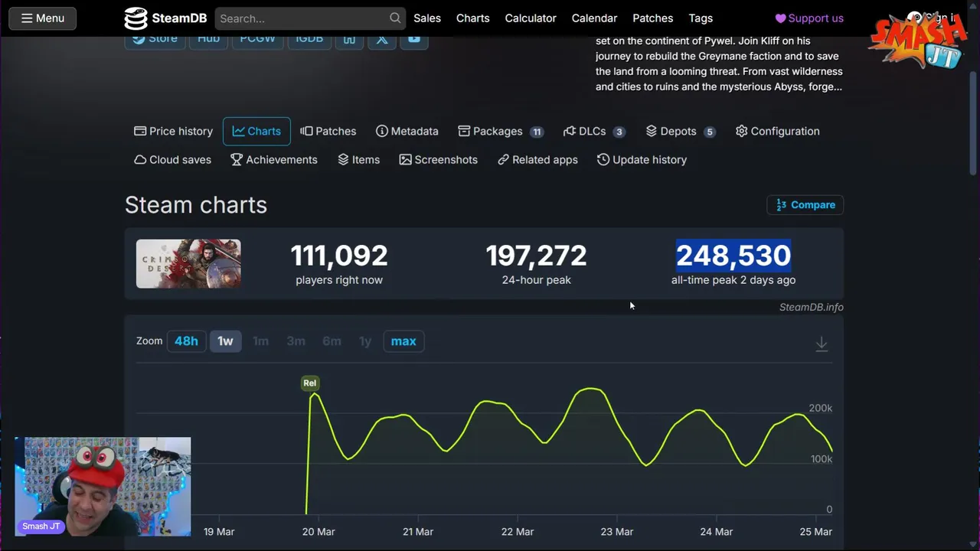
Task: Click the Rel release marker on chart
Action: (309, 383)
